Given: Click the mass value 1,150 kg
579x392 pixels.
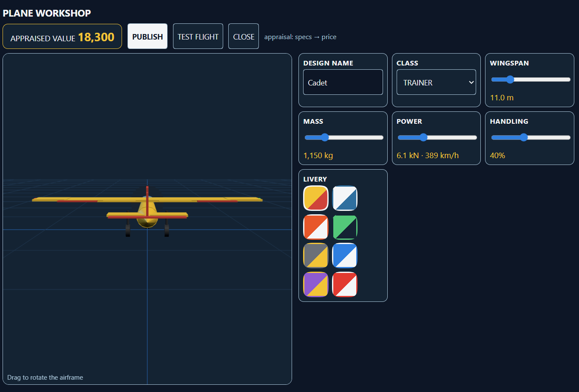Looking at the screenshot, I should pos(318,156).
